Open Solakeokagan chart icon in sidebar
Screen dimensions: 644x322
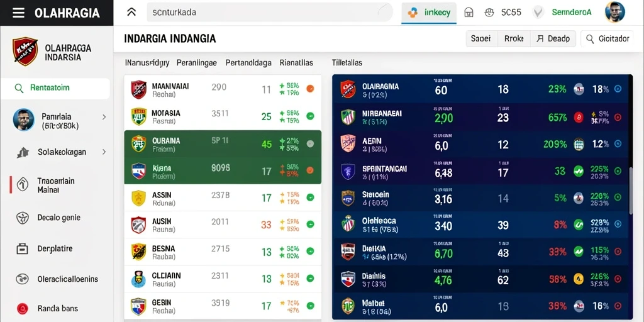[x=23, y=152]
